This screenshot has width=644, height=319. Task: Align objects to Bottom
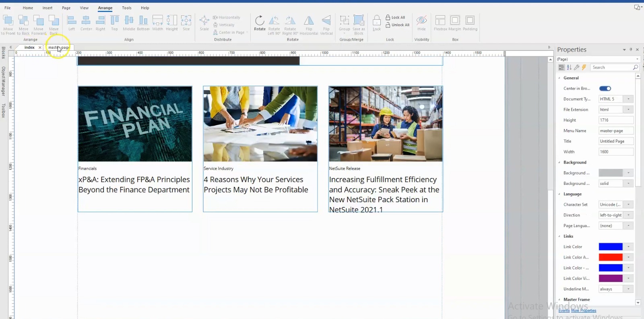point(143,20)
